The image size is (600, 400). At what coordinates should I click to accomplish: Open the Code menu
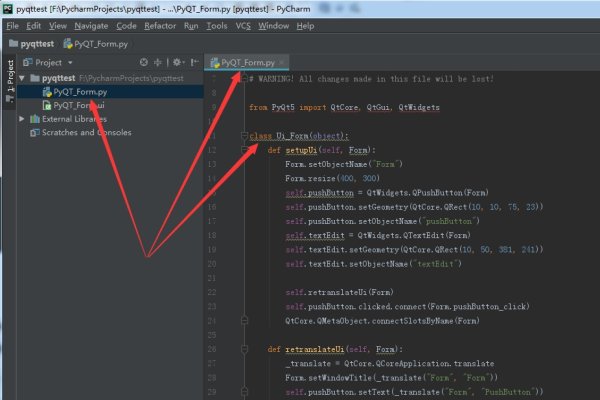pyautogui.click(x=126, y=26)
